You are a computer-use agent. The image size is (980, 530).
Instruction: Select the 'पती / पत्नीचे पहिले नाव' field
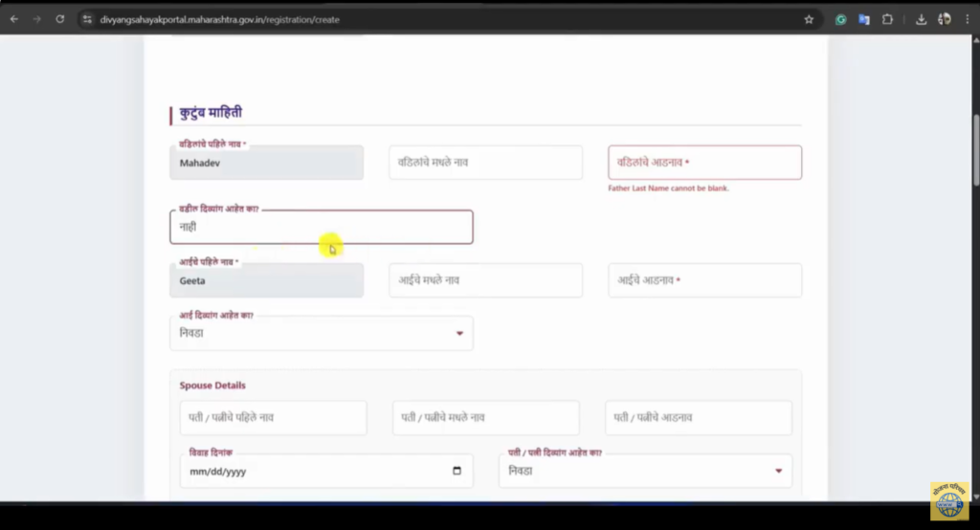coord(273,418)
